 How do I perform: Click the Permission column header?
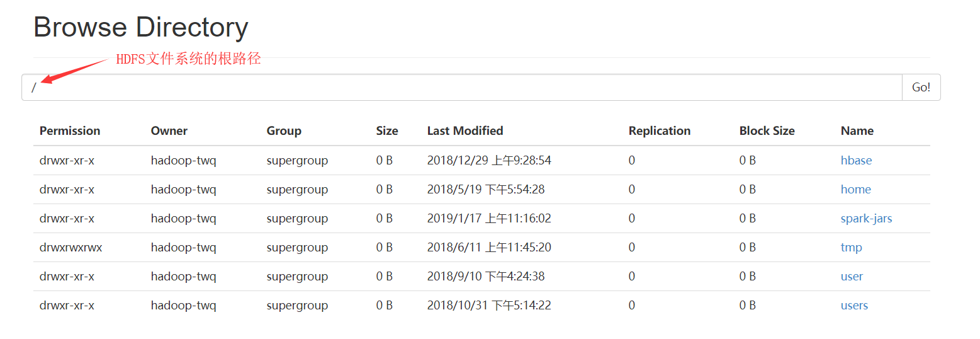70,130
